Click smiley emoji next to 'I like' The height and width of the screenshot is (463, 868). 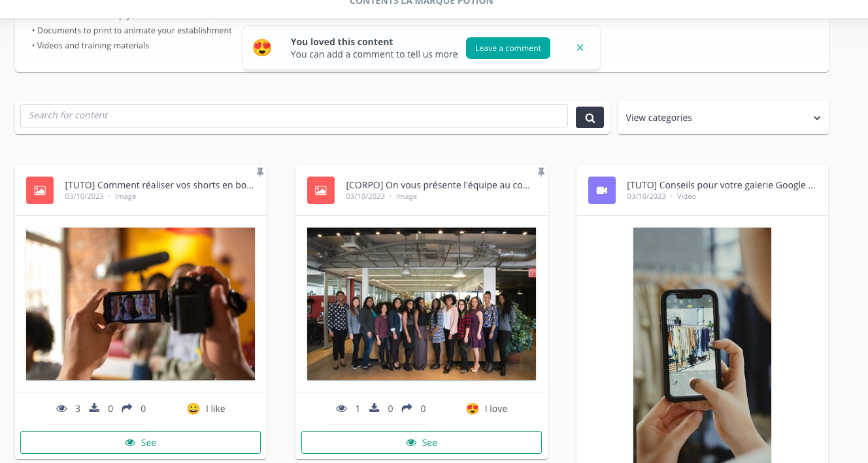click(193, 409)
